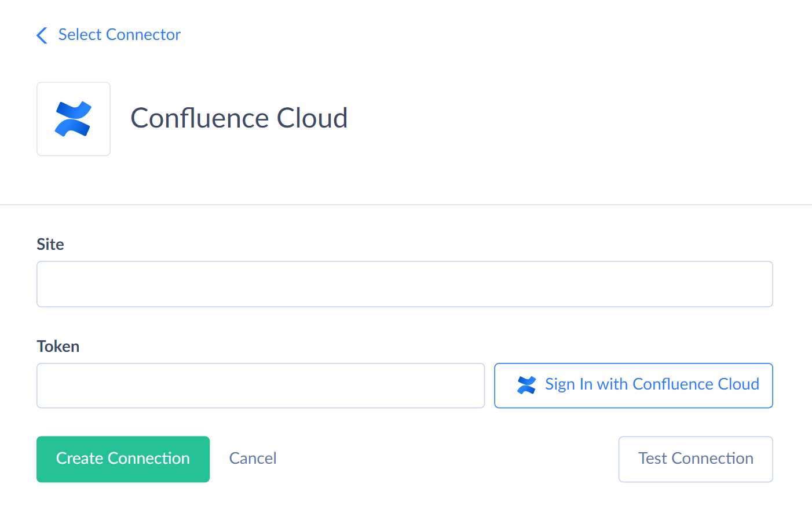The width and height of the screenshot is (812, 520).
Task: Click the large Confluence Cloud logo
Action: point(74,119)
